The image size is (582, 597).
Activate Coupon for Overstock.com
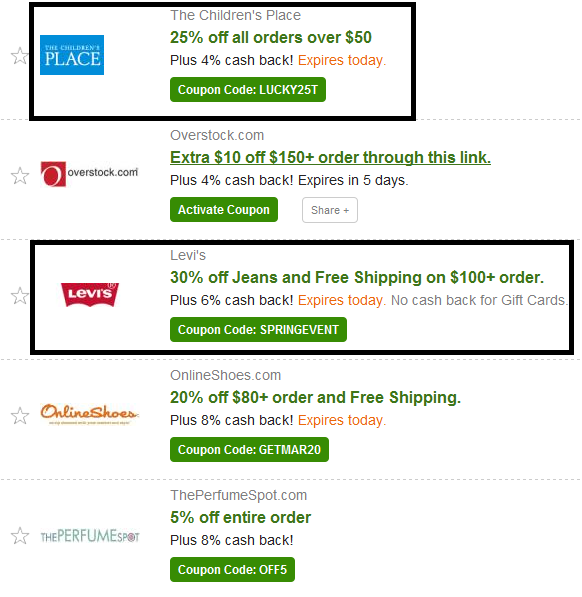point(224,209)
